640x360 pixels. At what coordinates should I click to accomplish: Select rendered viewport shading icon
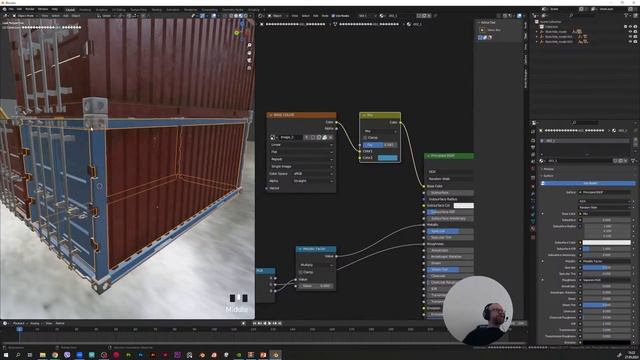click(x=246, y=16)
